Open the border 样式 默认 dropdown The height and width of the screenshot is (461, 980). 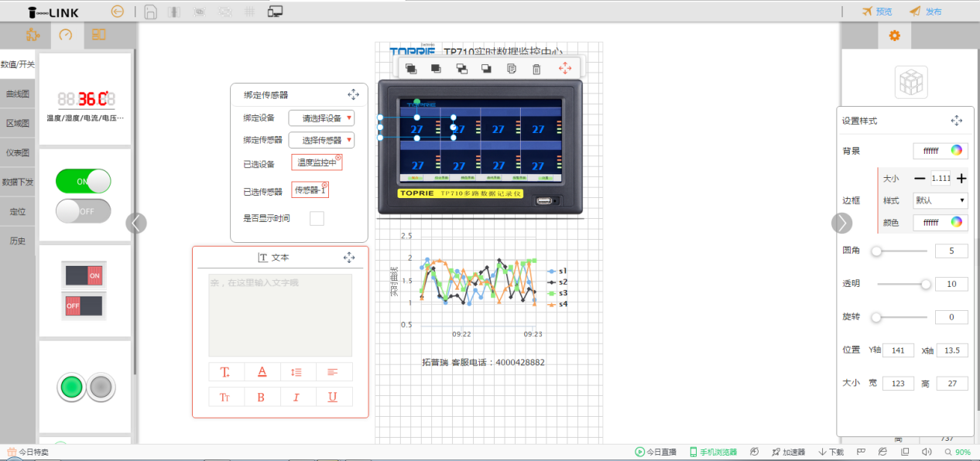[x=940, y=200]
